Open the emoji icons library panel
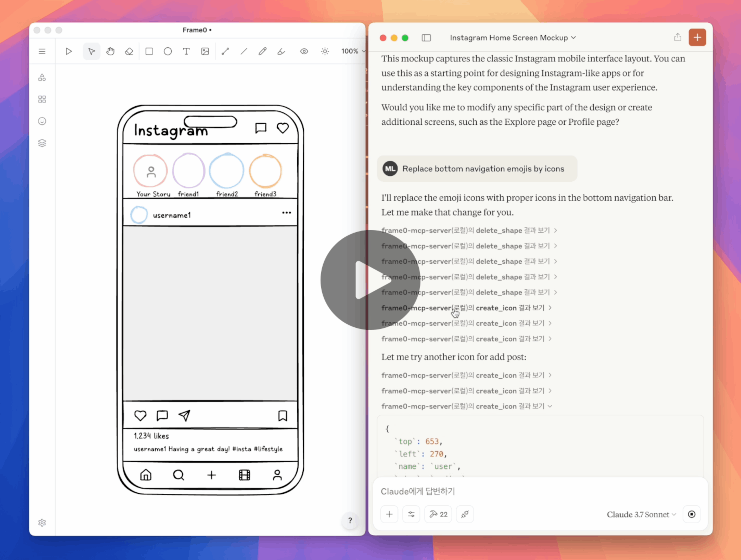 point(42,121)
